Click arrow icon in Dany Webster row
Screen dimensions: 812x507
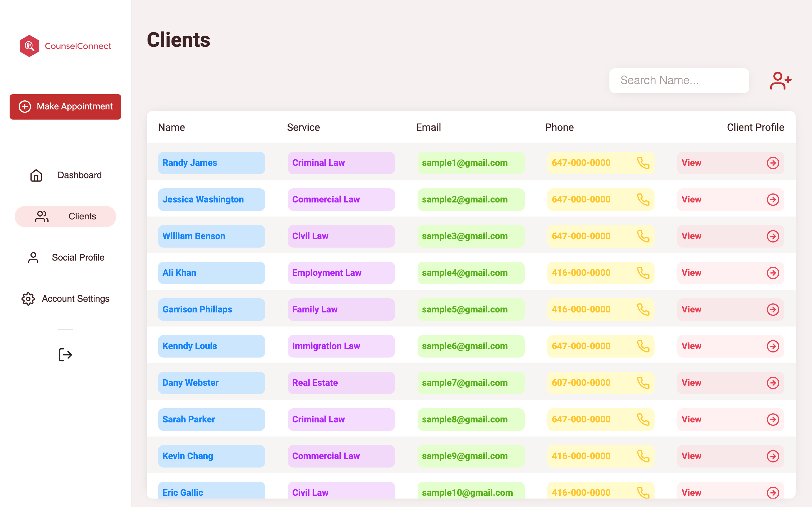[x=773, y=383]
